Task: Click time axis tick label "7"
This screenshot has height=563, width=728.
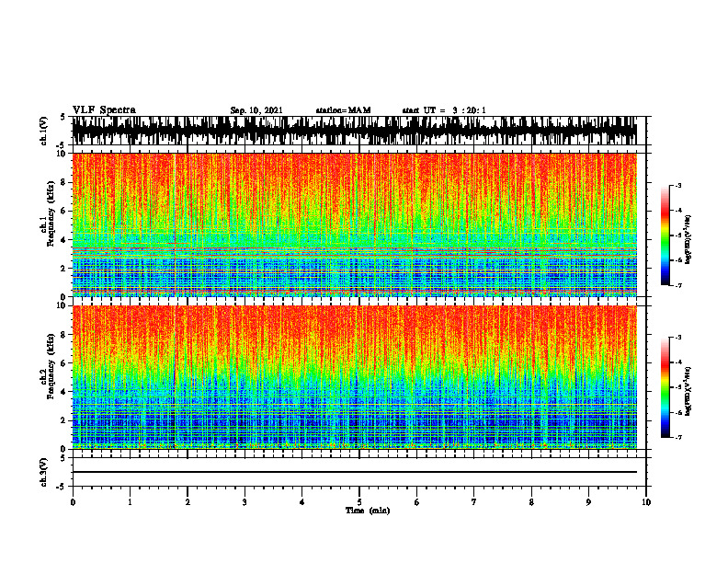Action: tap(474, 502)
